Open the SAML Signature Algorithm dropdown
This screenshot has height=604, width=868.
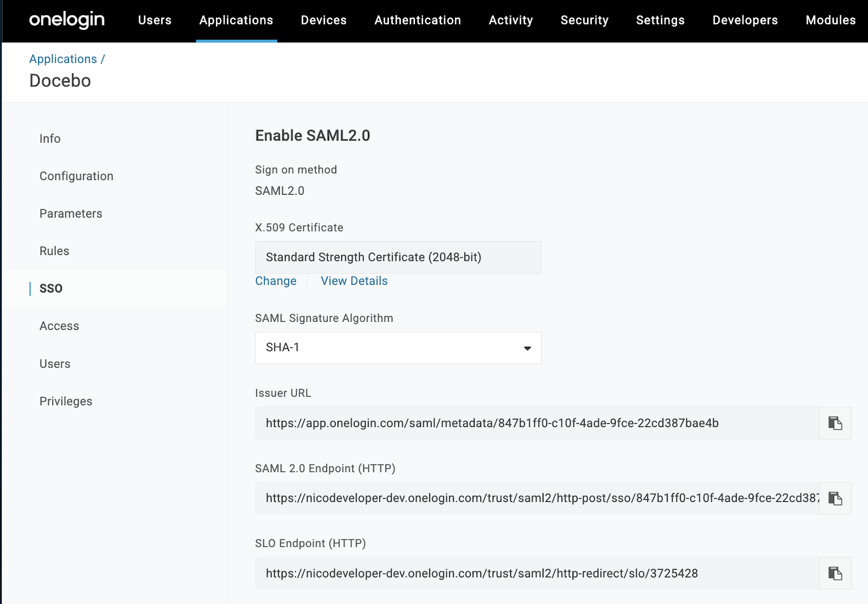(398, 348)
